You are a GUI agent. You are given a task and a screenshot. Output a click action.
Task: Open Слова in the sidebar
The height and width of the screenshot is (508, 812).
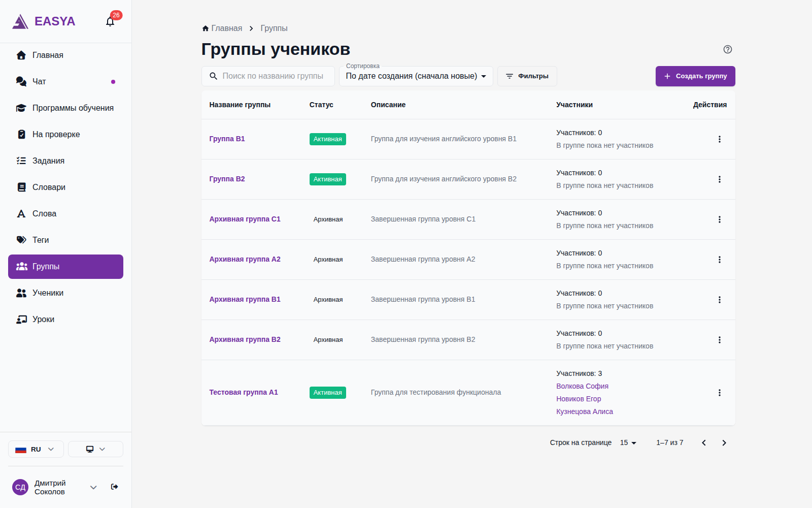(x=65, y=214)
